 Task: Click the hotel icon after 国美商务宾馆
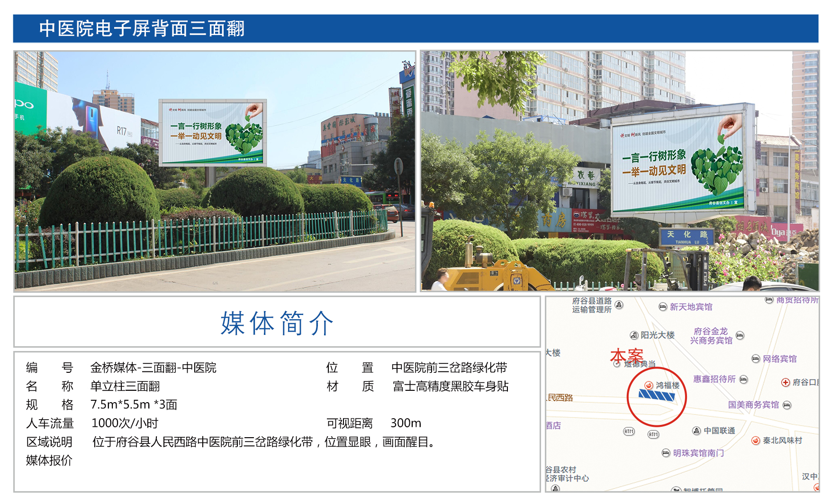[x=787, y=405]
